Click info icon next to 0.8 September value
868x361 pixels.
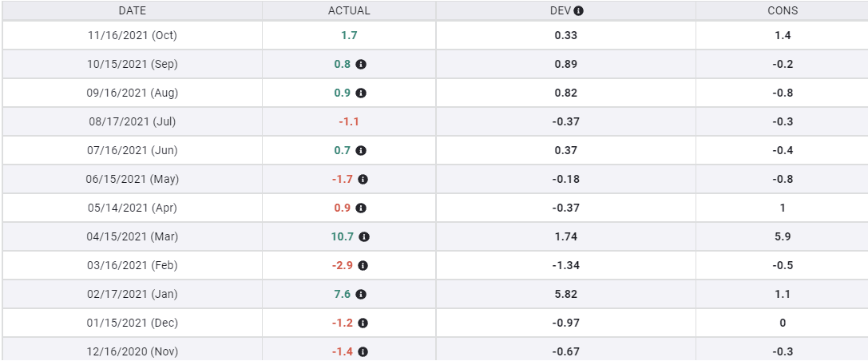(x=361, y=64)
